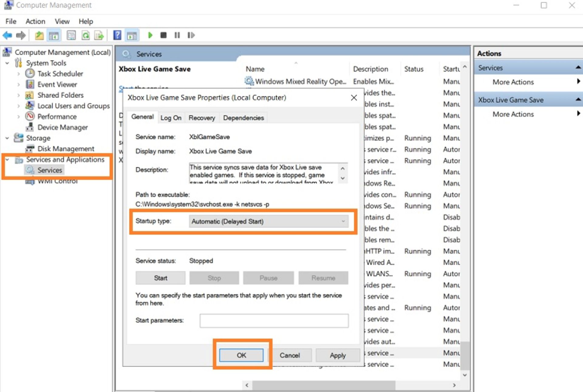
Task: Click the Properties toolbar icon
Action: tap(71, 35)
